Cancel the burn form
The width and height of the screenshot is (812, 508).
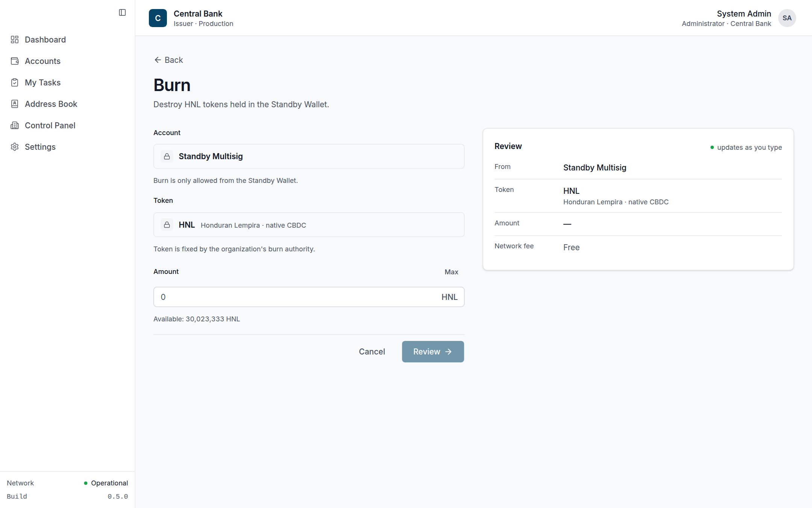(372, 351)
